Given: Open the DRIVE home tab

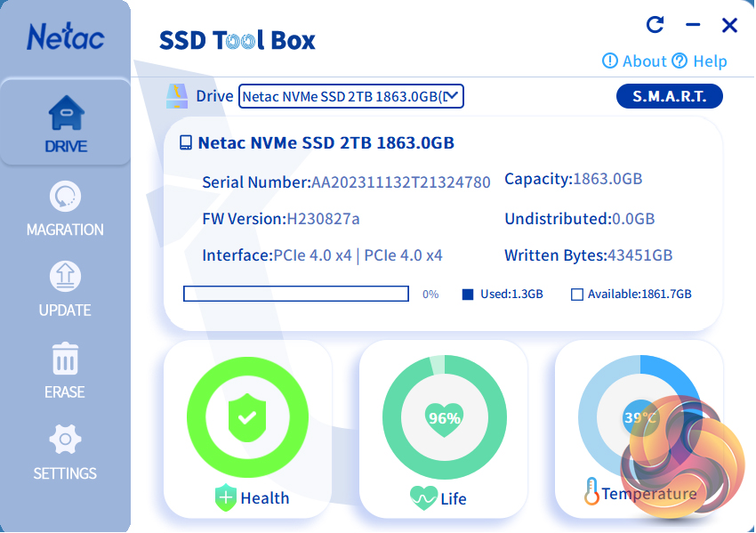Looking at the screenshot, I should [66, 123].
